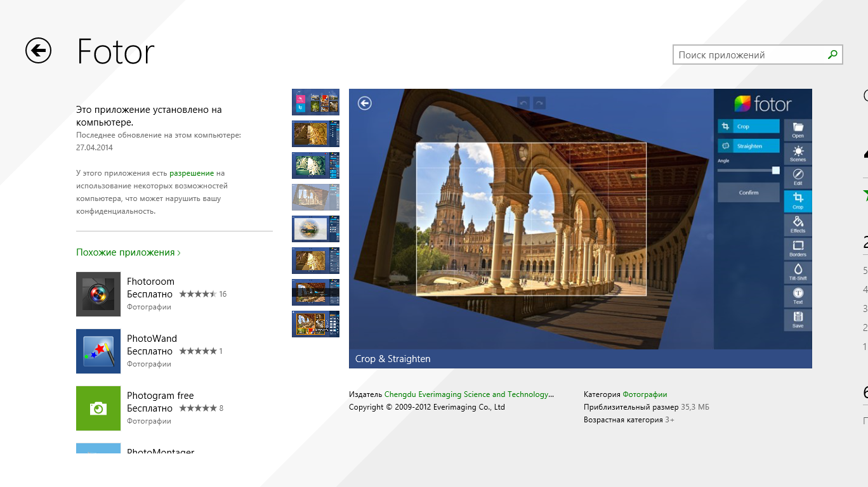Click the Angle slider handle in the preview
This screenshot has height=487, width=868.
coord(775,170)
